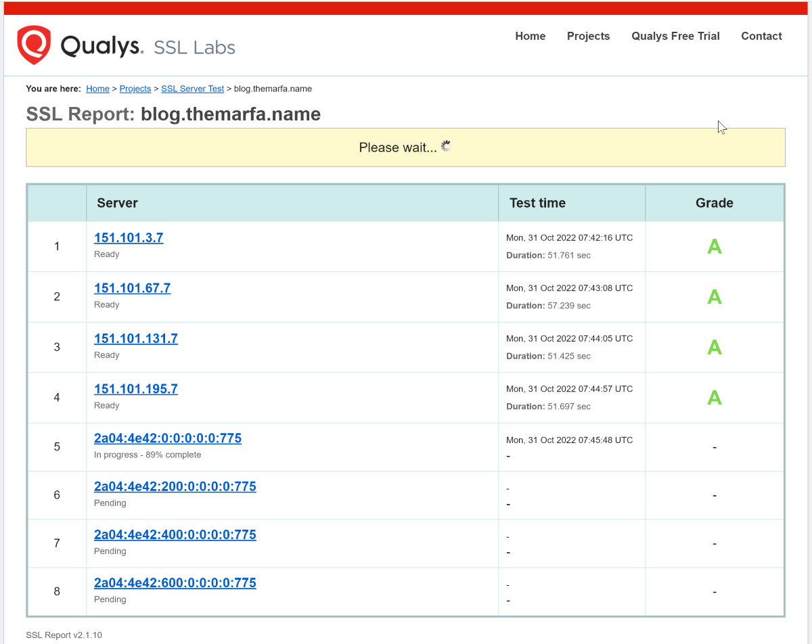Click the loading spinner beside Please wait

pos(446,146)
